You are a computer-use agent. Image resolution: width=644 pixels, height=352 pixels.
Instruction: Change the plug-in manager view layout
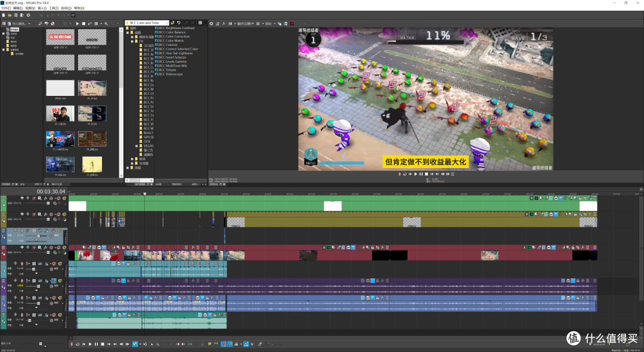[200, 23]
